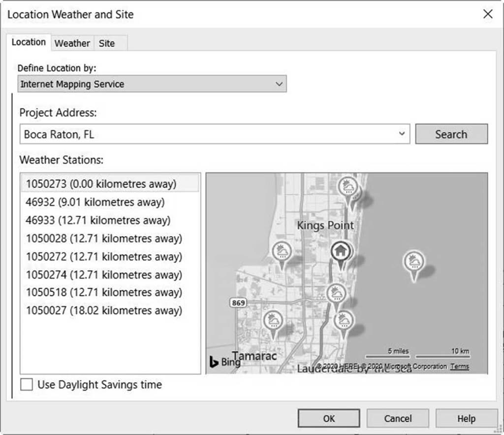Select the weather station pin out in the ocean
This screenshot has height=435, width=504.
[x=414, y=262]
